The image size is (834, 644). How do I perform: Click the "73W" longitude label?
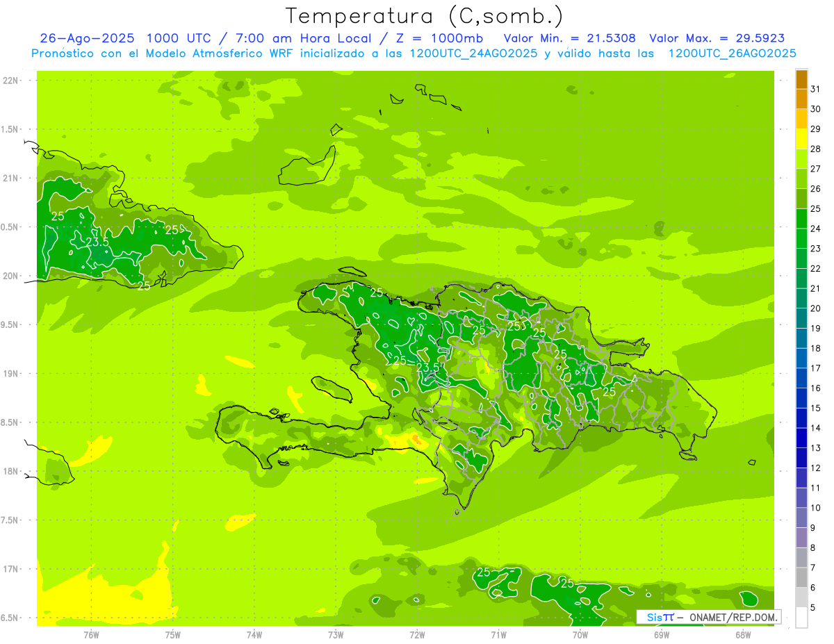[336, 634]
